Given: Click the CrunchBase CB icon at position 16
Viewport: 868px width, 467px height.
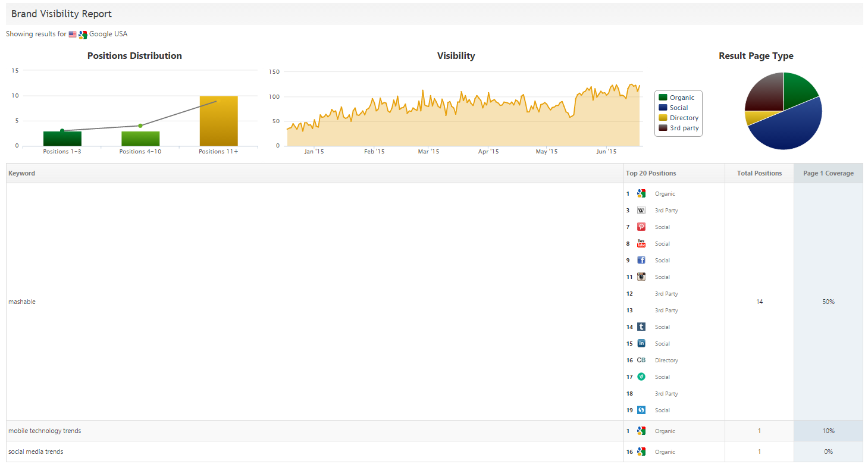Looking at the screenshot, I should coord(641,361).
